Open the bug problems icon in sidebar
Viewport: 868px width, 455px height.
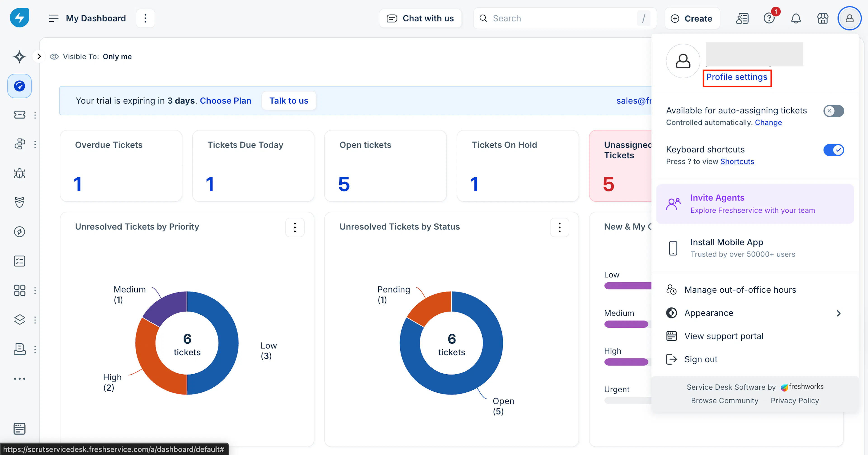click(x=19, y=173)
